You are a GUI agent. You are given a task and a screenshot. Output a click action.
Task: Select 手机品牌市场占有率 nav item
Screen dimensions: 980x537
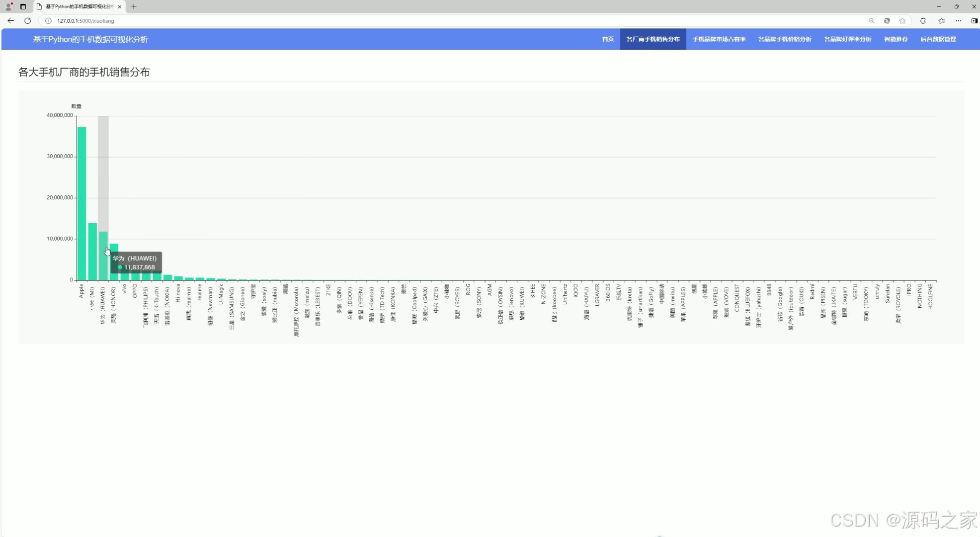click(x=719, y=39)
